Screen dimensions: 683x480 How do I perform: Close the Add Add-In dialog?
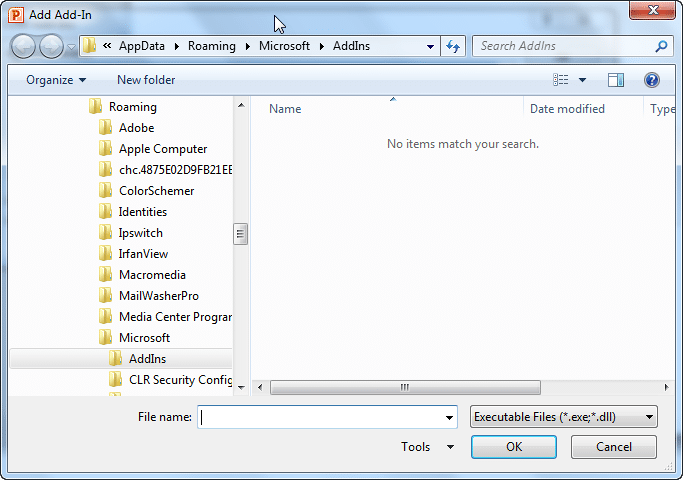(652, 10)
